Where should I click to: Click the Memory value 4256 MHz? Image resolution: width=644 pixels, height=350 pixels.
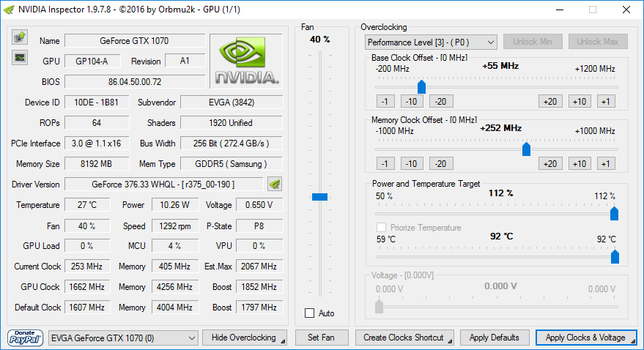click(175, 287)
